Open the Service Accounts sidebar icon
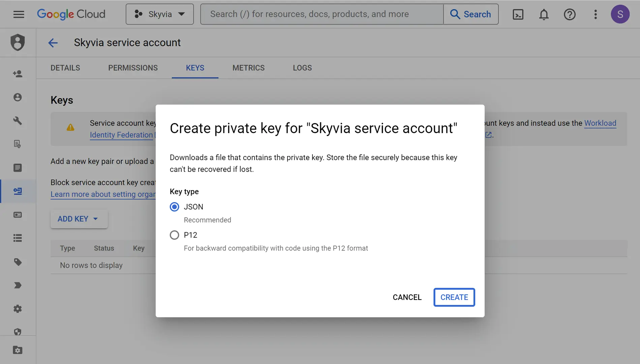640x364 pixels. pyautogui.click(x=18, y=191)
